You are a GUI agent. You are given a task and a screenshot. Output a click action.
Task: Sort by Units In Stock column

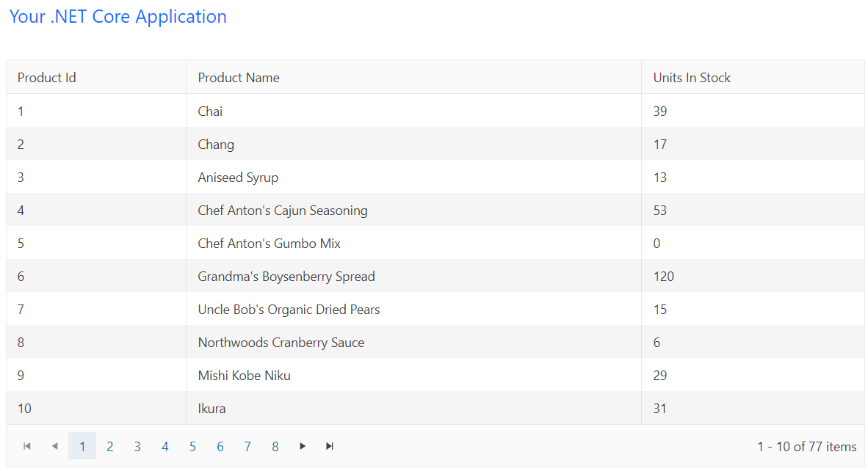point(690,77)
